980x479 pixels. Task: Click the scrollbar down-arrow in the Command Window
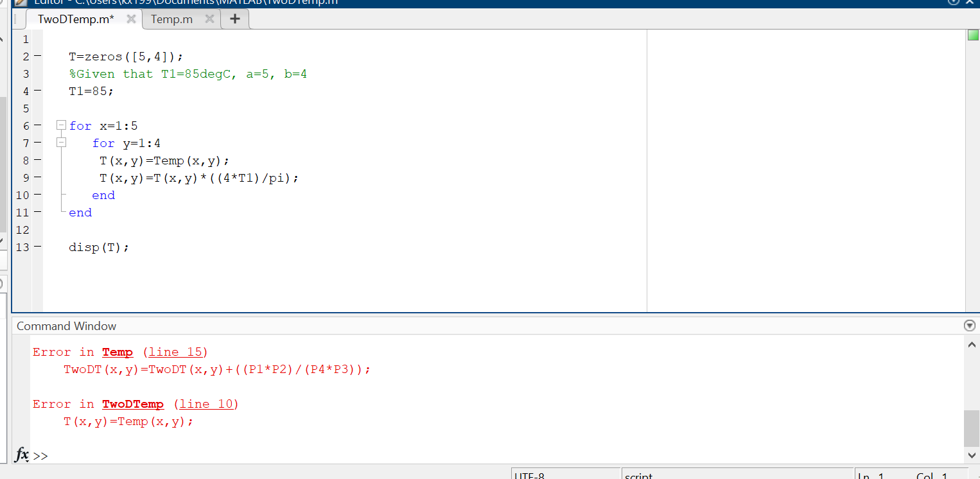[x=972, y=457]
